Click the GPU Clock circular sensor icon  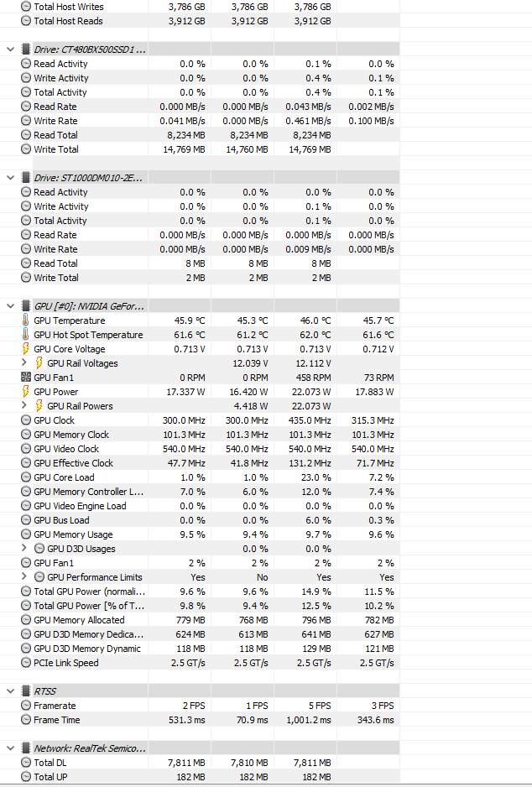click(x=26, y=420)
